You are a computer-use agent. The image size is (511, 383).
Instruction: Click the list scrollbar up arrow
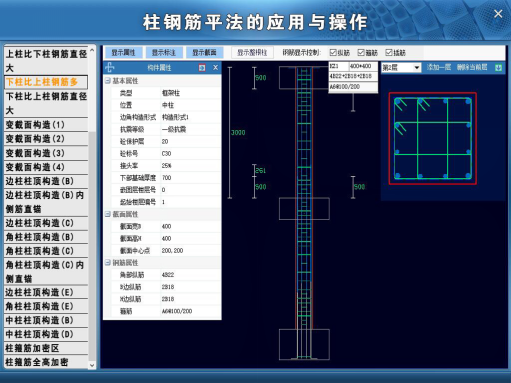pyautogui.click(x=92, y=50)
